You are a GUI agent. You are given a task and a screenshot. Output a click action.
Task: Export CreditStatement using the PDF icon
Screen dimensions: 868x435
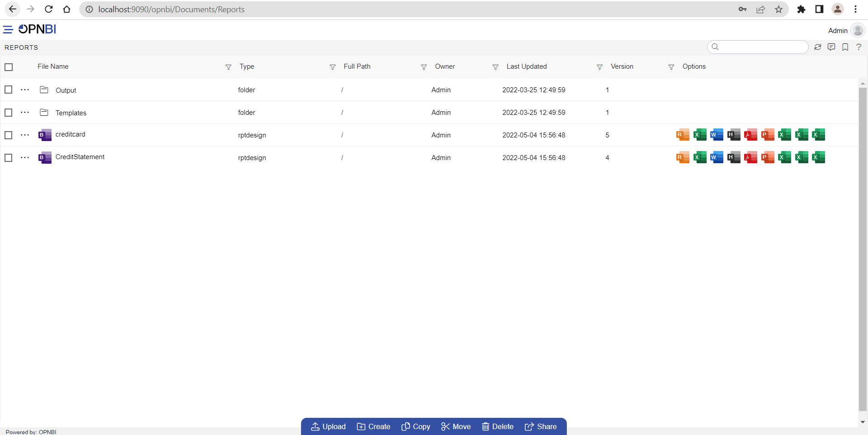(x=750, y=157)
